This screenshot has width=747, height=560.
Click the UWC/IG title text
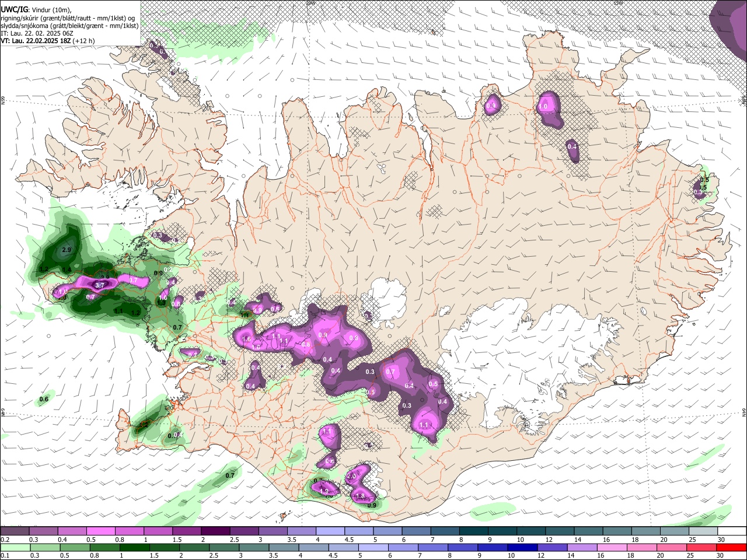click(x=14, y=9)
